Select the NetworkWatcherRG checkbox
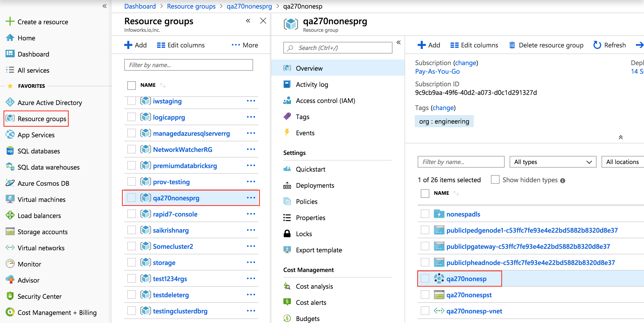Screen dimensions: 644x323 pos(132,149)
